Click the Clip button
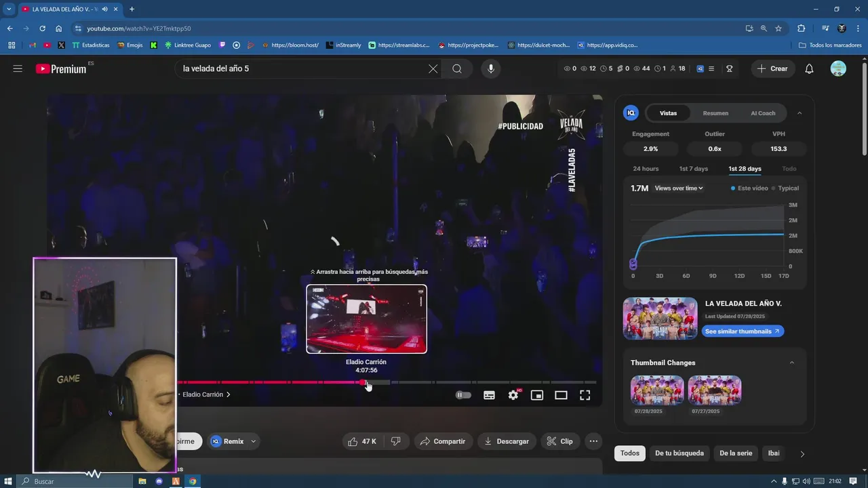868x488 pixels. (x=560, y=441)
